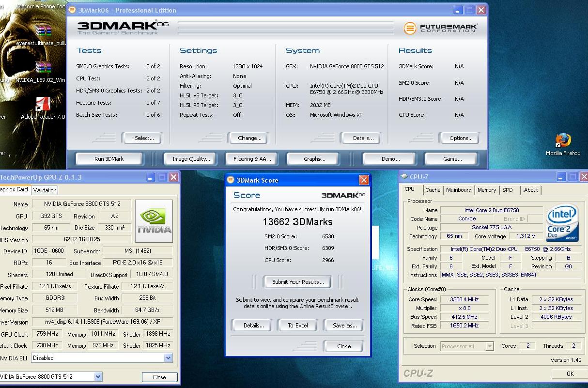The image size is (588, 388).
Task: Click the Game... button
Action: point(452,159)
